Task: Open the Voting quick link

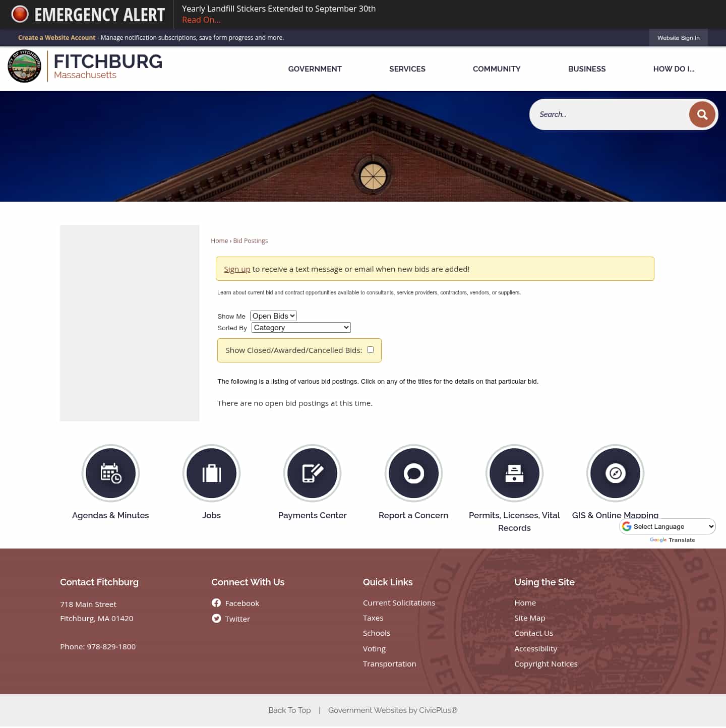Action: 374,649
